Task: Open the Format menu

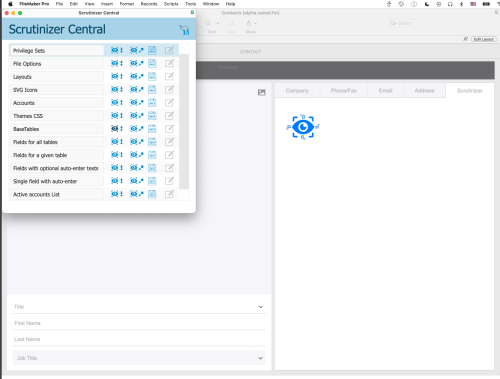Action: pyautogui.click(x=127, y=4)
